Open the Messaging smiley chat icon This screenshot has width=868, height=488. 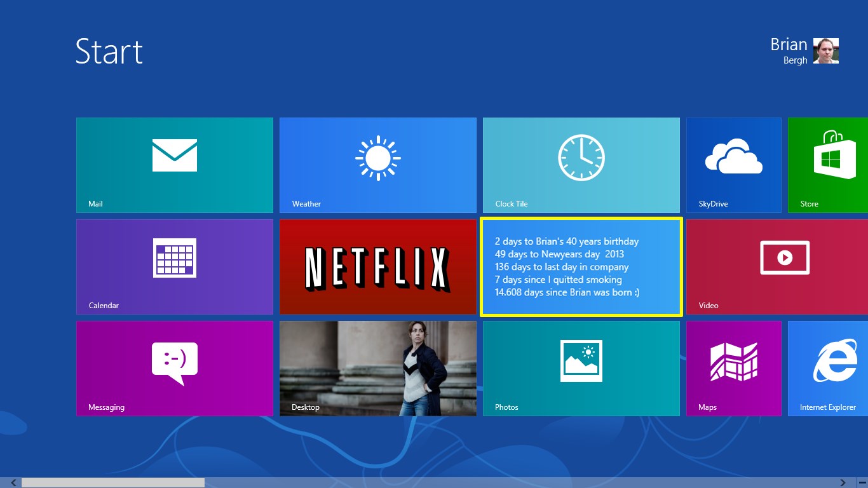tap(175, 364)
